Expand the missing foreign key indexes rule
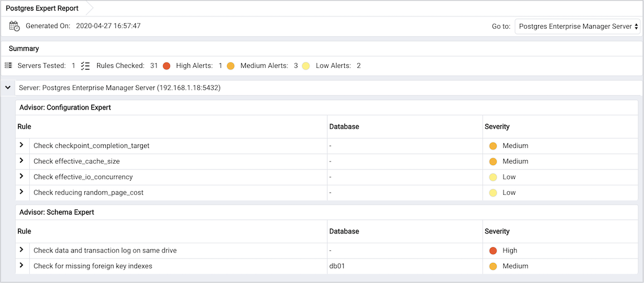 tap(21, 265)
